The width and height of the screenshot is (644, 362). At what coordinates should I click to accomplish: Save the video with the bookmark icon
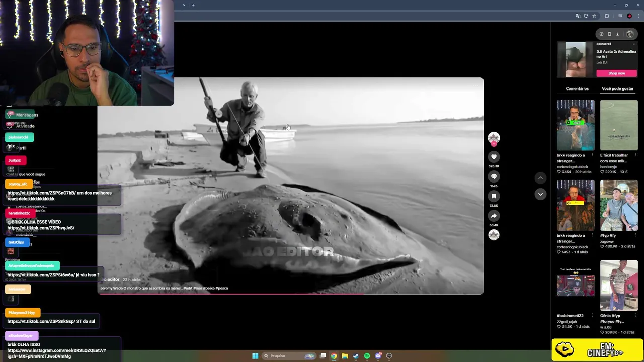pyautogui.click(x=494, y=196)
